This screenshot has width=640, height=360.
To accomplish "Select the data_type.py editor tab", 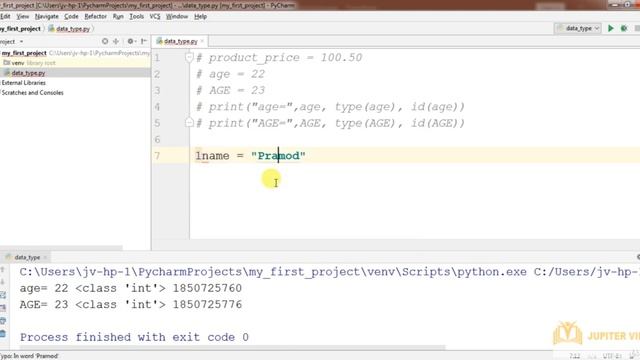I will pos(180,41).
